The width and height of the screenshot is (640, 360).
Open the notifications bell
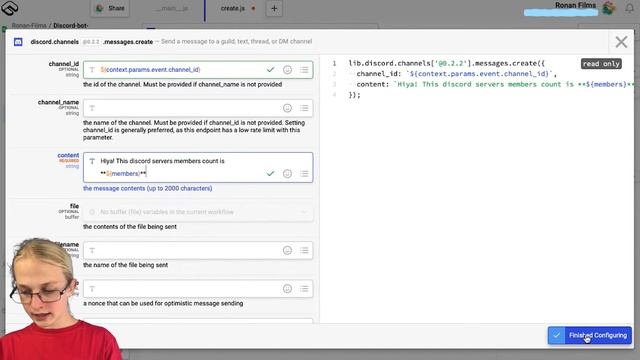click(x=629, y=8)
